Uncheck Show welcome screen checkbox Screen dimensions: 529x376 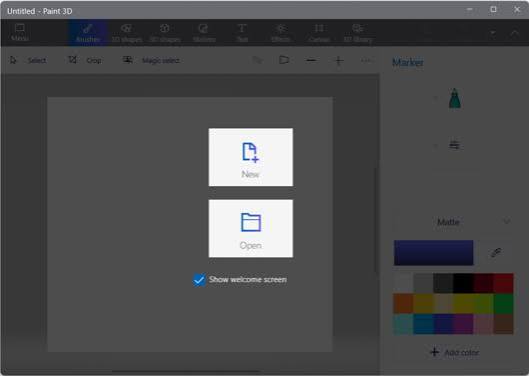[x=199, y=280]
